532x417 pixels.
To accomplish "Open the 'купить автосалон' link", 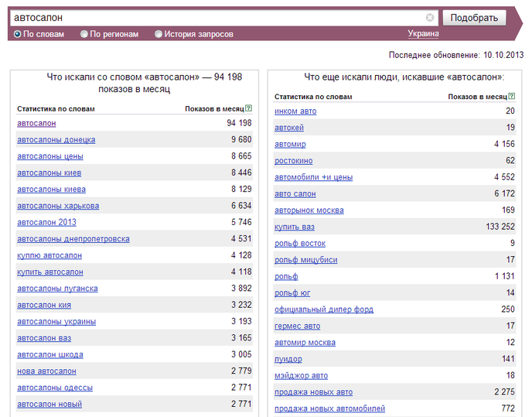I will [x=49, y=272].
